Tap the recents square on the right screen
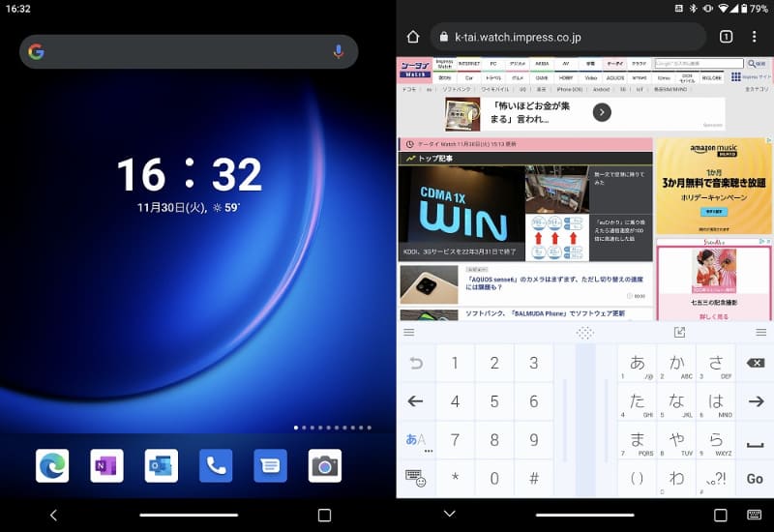The height and width of the screenshot is (532, 774). pos(720,516)
